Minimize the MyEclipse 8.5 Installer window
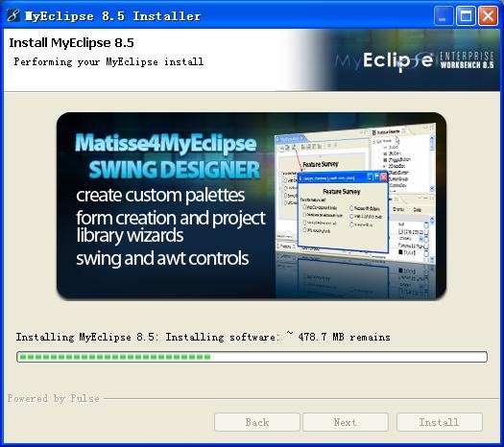 click(443, 15)
